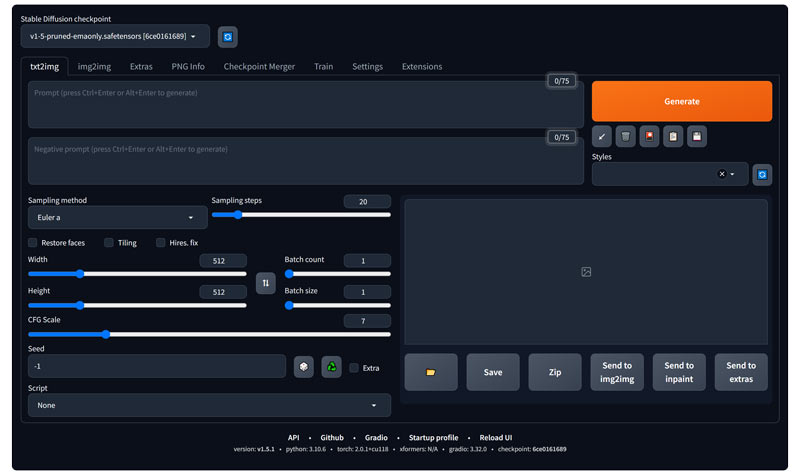Screen dimensions: 800x475
Task: Clear selected styles with the X icon
Action: point(721,174)
